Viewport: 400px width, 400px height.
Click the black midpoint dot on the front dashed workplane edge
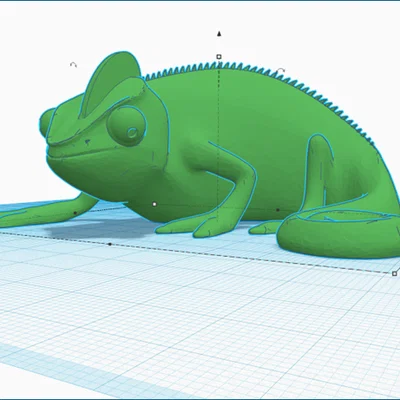(x=110, y=244)
